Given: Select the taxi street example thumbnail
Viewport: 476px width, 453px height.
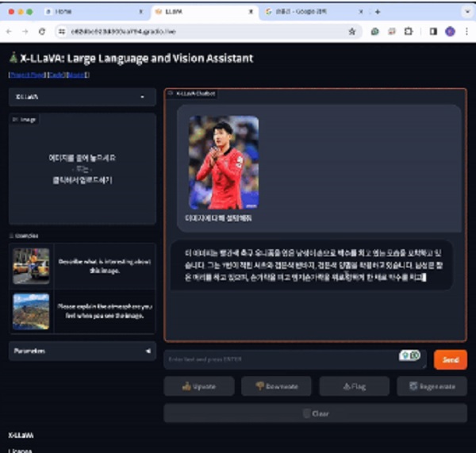Looking at the screenshot, I should click(31, 266).
